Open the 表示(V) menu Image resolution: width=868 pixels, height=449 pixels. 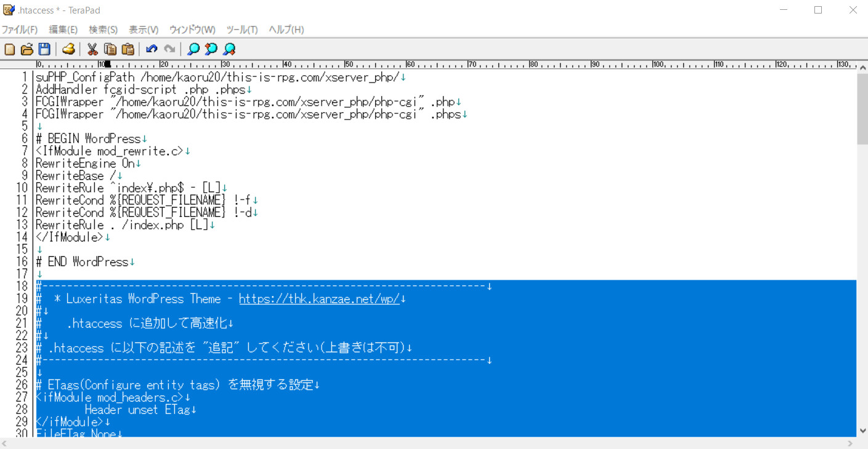click(x=144, y=30)
